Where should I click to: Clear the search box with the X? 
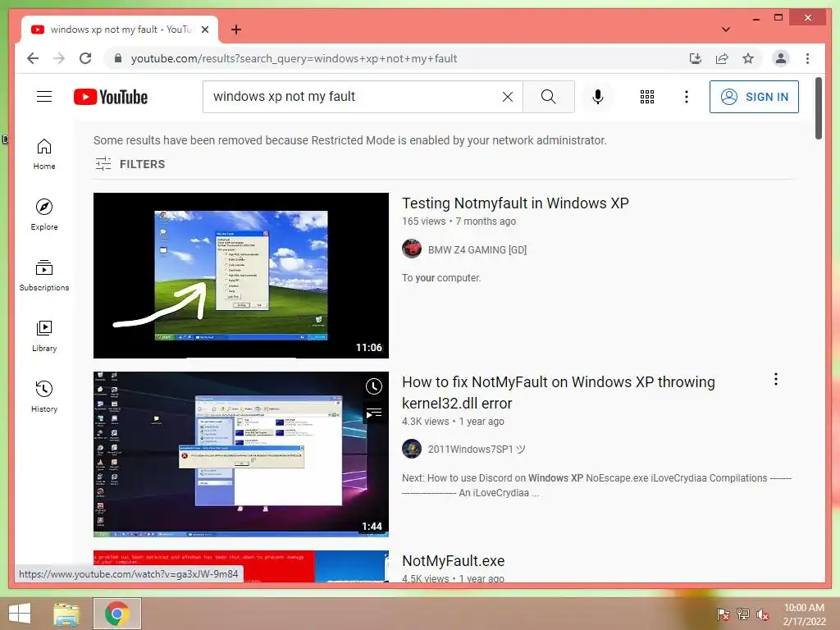507,97
